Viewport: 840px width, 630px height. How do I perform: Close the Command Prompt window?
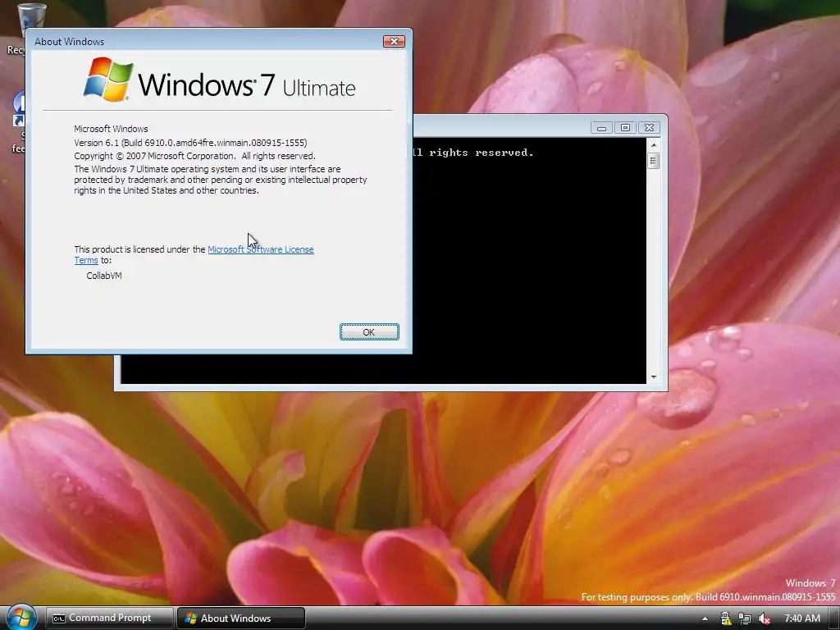tap(649, 127)
